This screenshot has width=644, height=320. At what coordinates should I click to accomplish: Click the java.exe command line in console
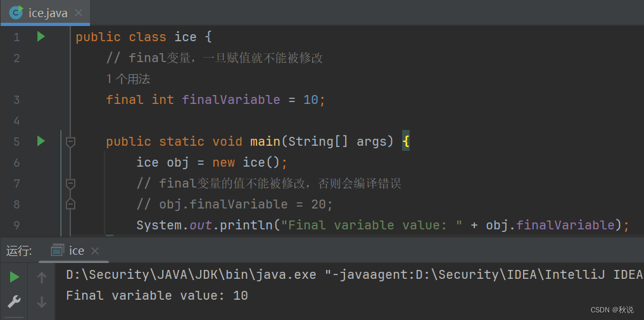[x=355, y=274]
